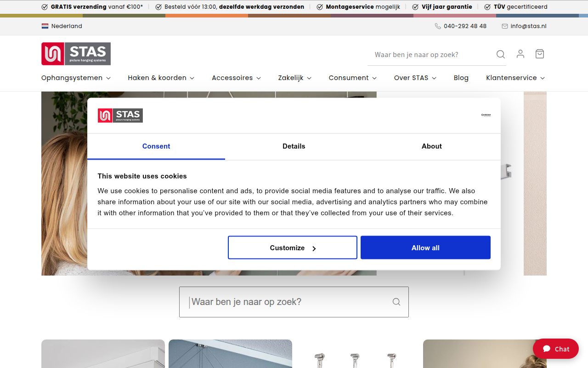This screenshot has width=588, height=368.
Task: Select the Nederland country link
Action: click(67, 26)
